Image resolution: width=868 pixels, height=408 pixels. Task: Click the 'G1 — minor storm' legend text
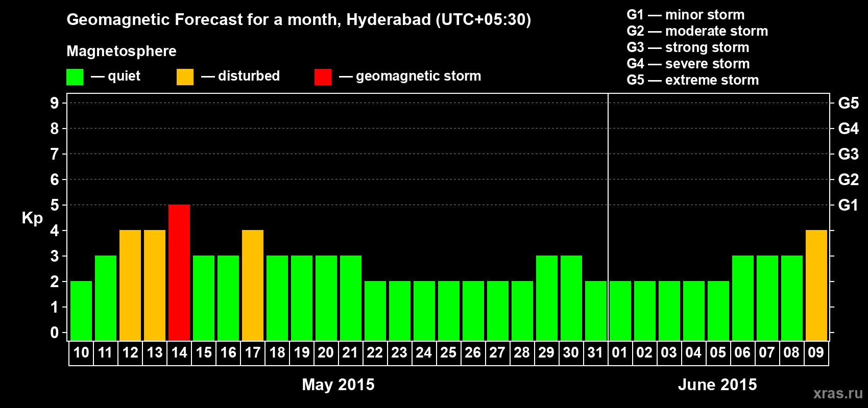click(x=686, y=15)
